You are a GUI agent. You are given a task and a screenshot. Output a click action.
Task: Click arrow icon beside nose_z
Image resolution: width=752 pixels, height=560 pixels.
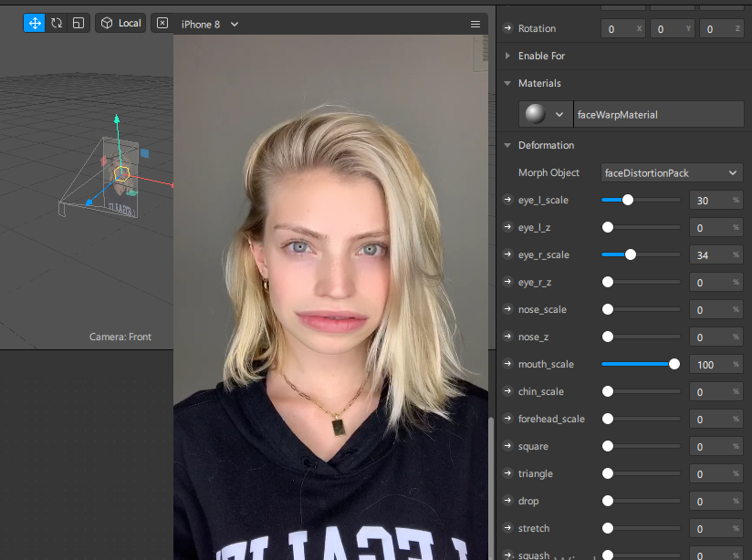(x=507, y=337)
